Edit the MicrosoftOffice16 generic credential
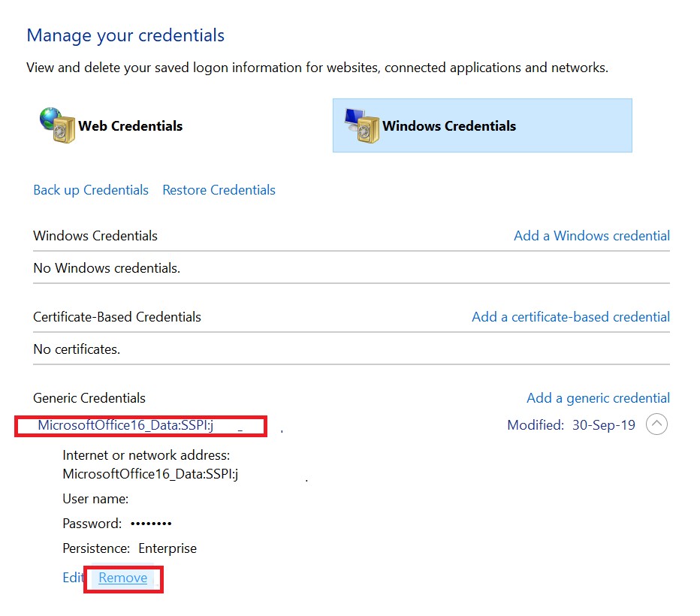 pyautogui.click(x=73, y=578)
